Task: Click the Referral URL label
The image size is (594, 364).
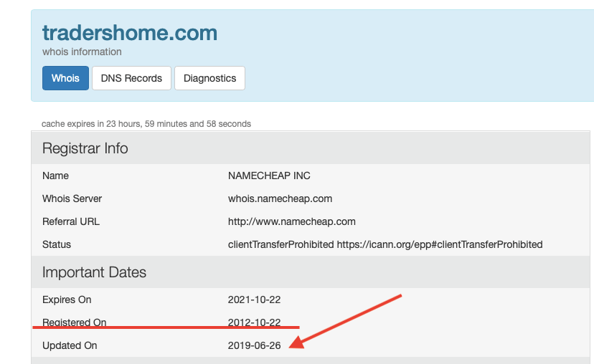Action: tap(71, 221)
